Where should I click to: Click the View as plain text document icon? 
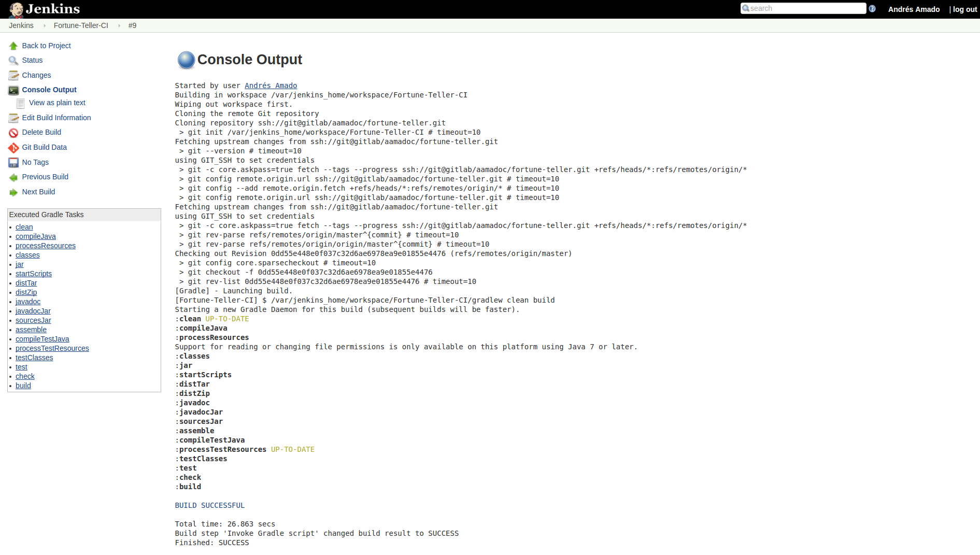click(x=21, y=103)
